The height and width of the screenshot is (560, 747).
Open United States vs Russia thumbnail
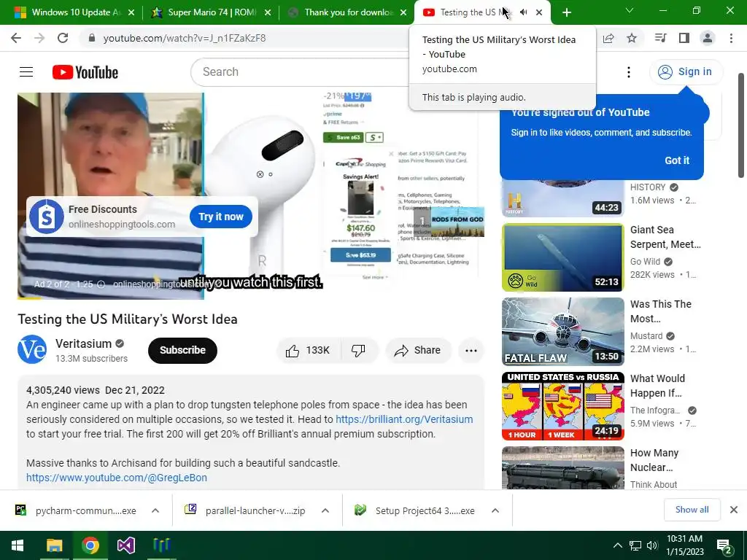click(x=562, y=406)
